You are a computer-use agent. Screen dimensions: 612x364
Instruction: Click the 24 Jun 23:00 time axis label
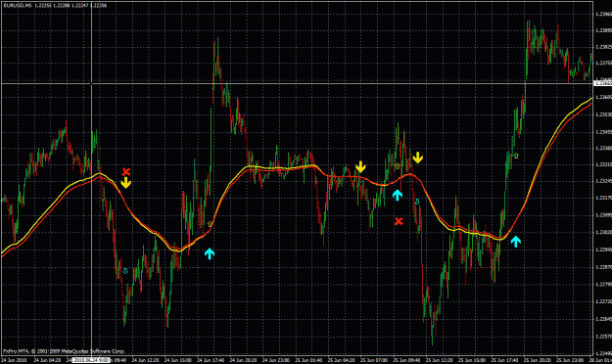tap(276, 360)
